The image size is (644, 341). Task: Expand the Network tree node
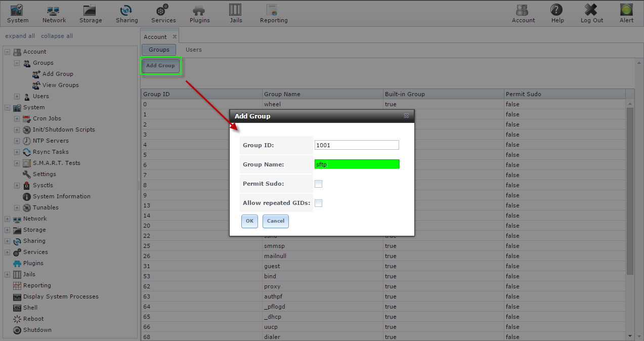(7, 219)
